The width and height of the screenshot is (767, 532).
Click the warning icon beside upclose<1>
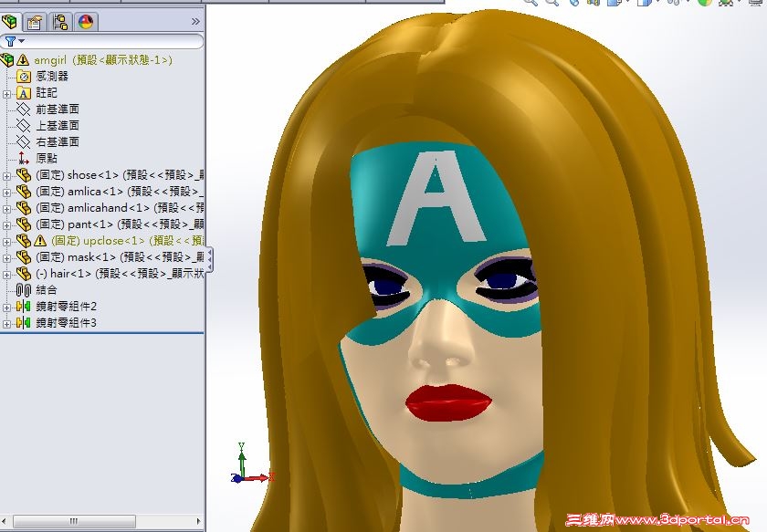coord(40,241)
